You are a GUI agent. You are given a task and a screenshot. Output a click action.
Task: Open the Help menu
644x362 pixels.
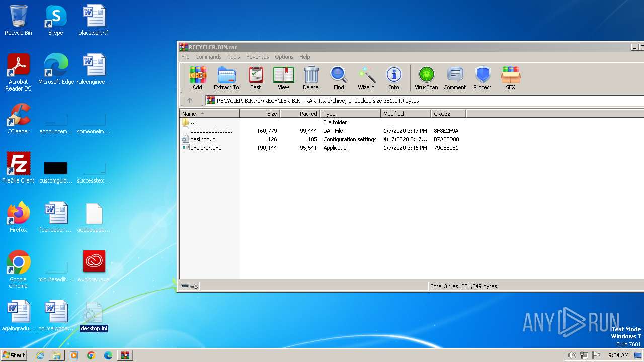304,57
